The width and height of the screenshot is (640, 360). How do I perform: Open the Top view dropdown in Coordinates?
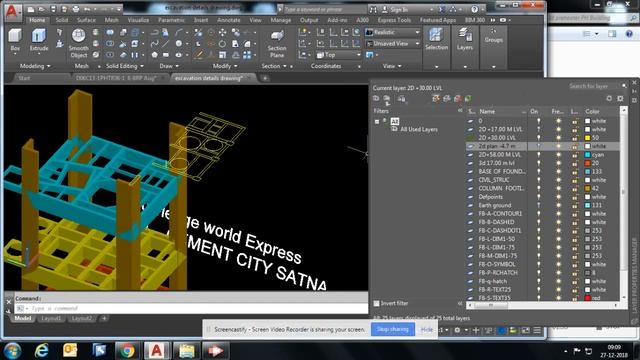[x=338, y=55]
